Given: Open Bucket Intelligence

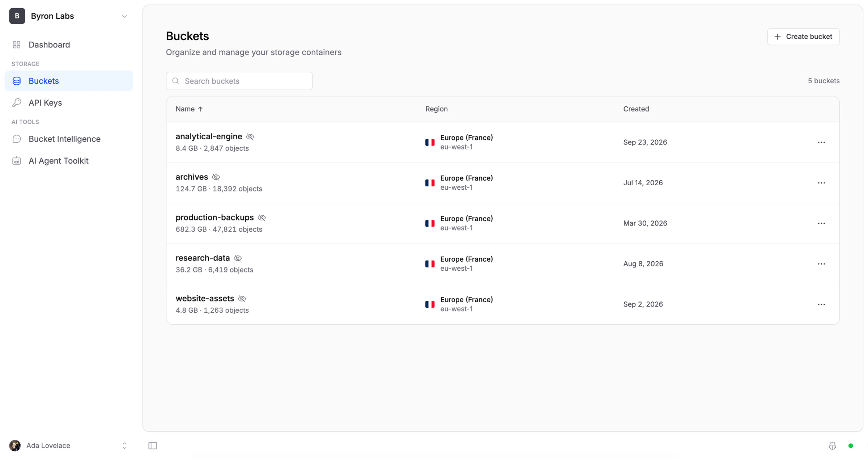Looking at the screenshot, I should (69, 139).
